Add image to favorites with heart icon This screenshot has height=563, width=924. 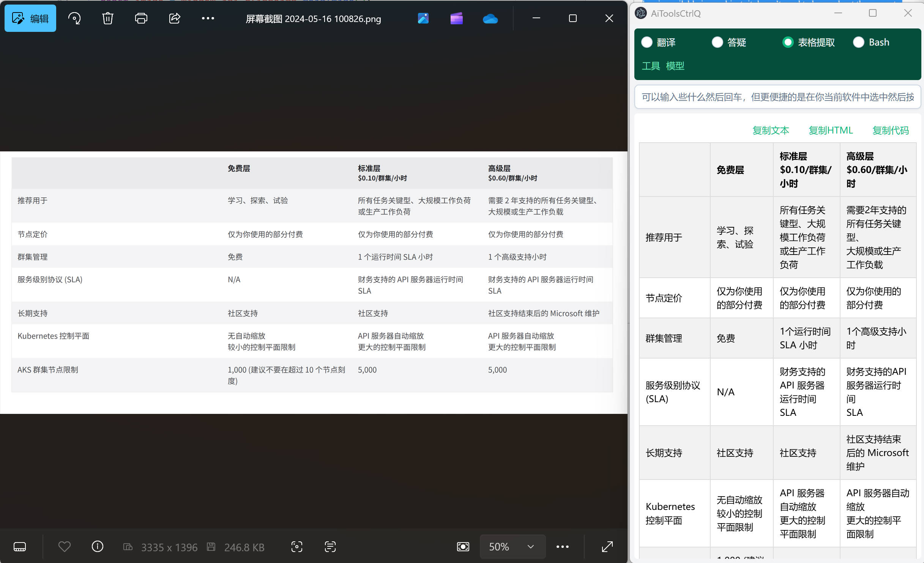point(65,547)
